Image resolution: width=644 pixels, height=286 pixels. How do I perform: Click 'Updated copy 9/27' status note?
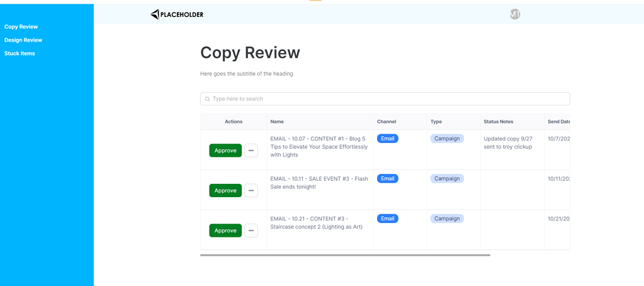point(507,142)
